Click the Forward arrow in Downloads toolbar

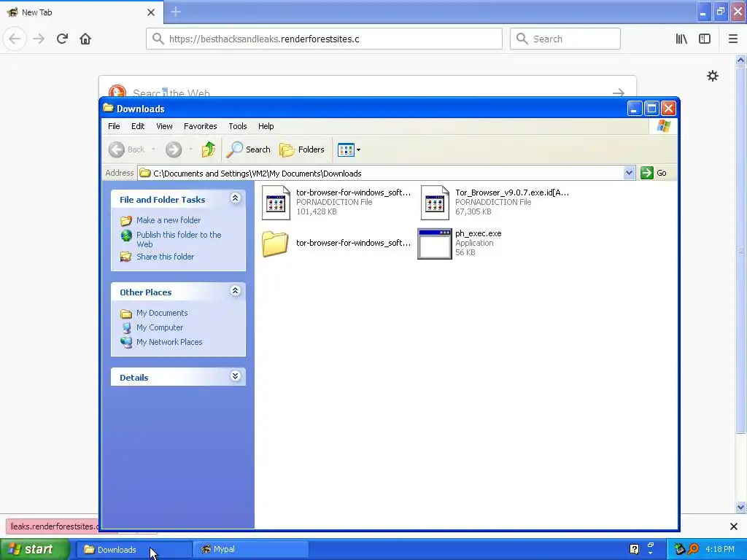(174, 149)
